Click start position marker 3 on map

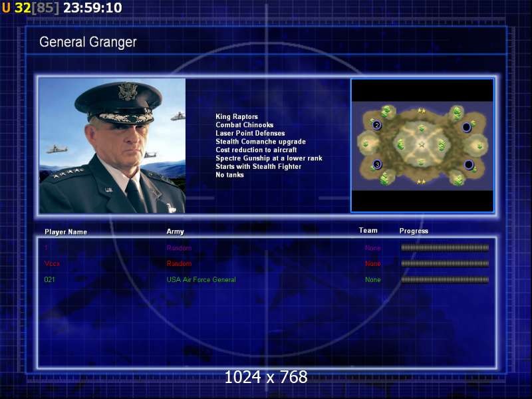pyautogui.click(x=377, y=165)
